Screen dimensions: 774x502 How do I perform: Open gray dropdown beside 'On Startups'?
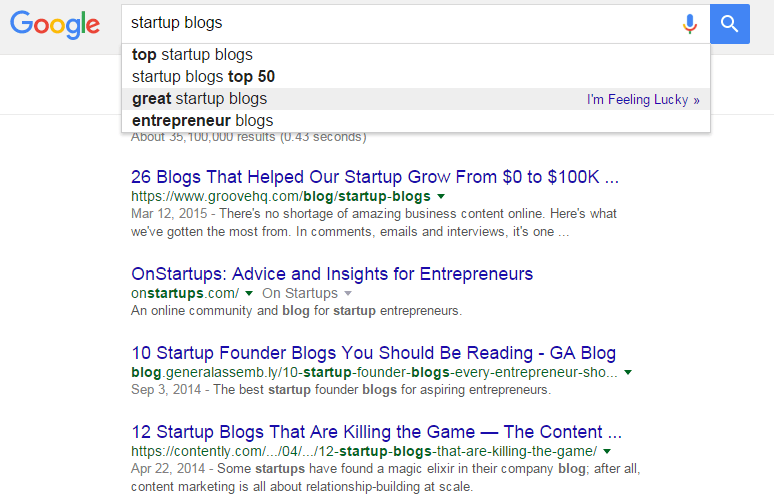click(348, 293)
